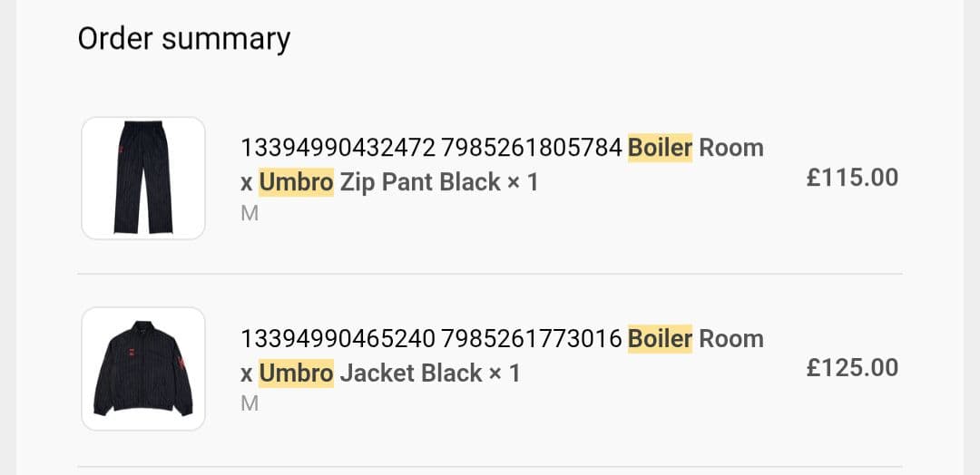This screenshot has width=980, height=475.
Task: Select the £125.00 price for the Jacket
Action: coord(852,367)
